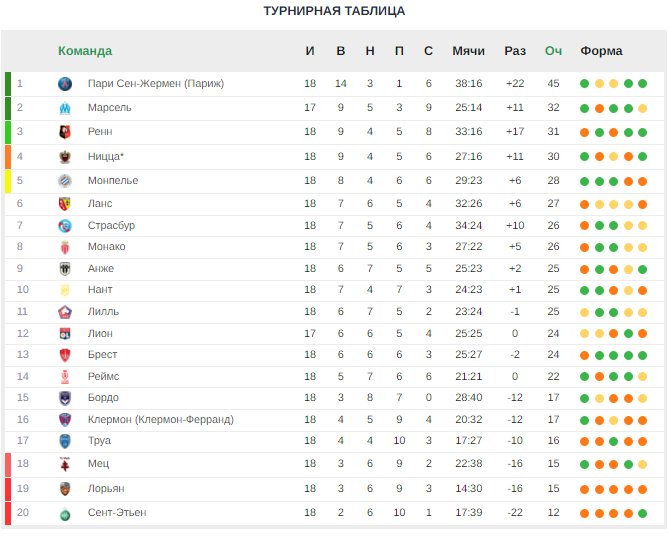This screenshot has width=668, height=537.
Task: Click Nice's orange position color marker
Action: point(8,157)
